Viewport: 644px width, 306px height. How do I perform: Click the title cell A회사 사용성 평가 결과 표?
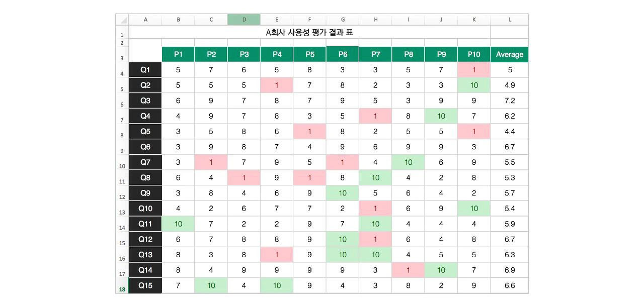point(309,32)
